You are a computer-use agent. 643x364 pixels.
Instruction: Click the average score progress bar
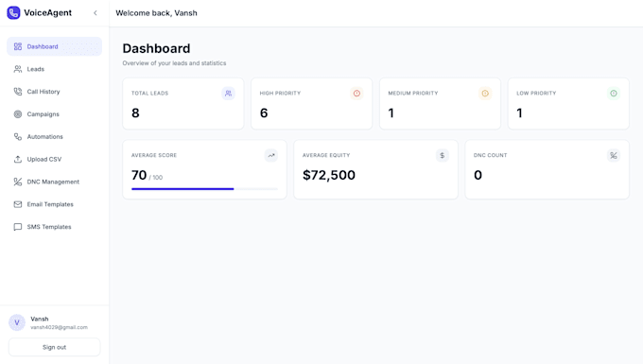point(204,189)
